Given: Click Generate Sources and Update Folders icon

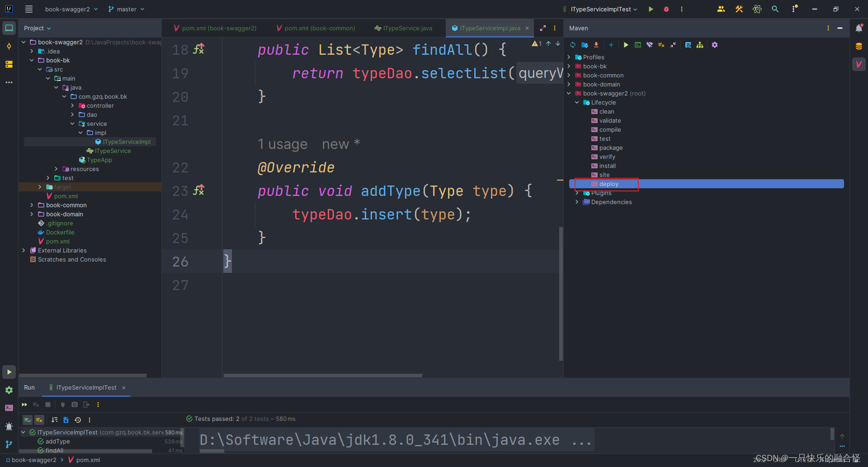Looking at the screenshot, I should (x=585, y=45).
